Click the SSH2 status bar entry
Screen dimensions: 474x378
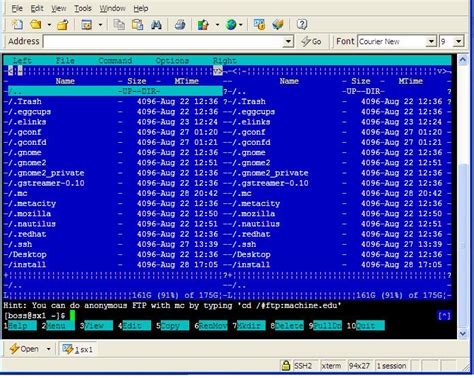[x=303, y=366]
